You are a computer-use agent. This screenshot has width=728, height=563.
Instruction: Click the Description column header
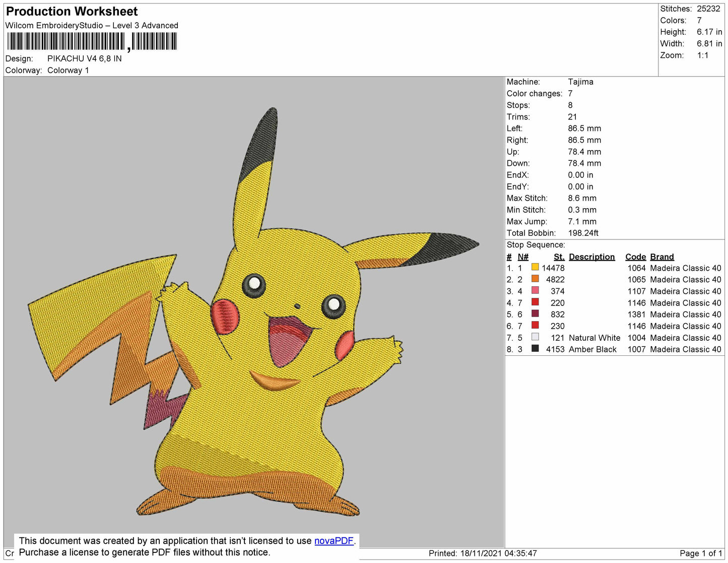(x=591, y=257)
